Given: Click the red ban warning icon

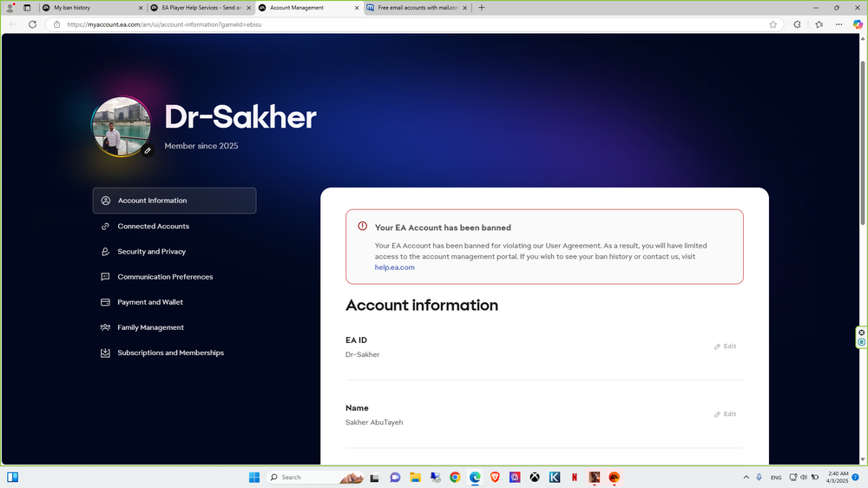Looking at the screenshot, I should [362, 226].
